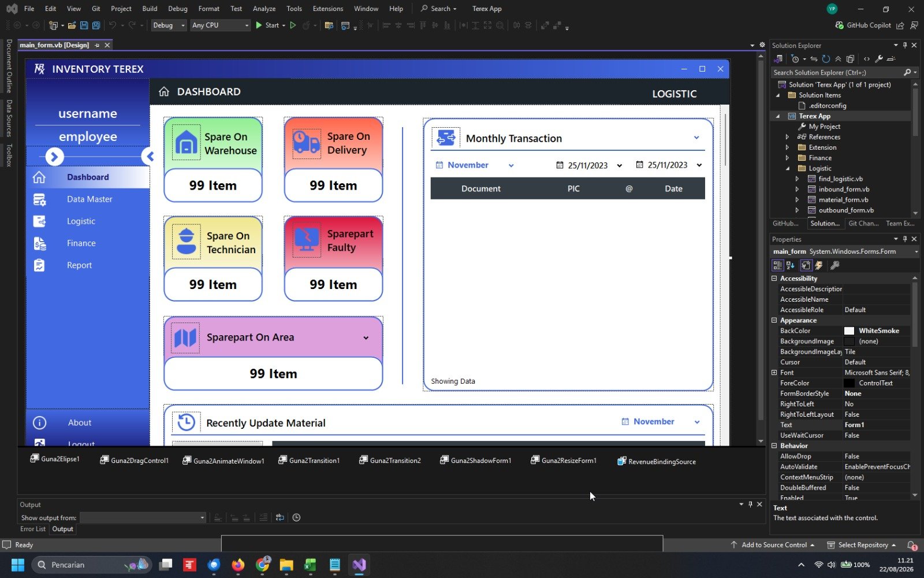Click the white right-arrow circle in sidebar
This screenshot has width=924, height=578.
pos(54,157)
